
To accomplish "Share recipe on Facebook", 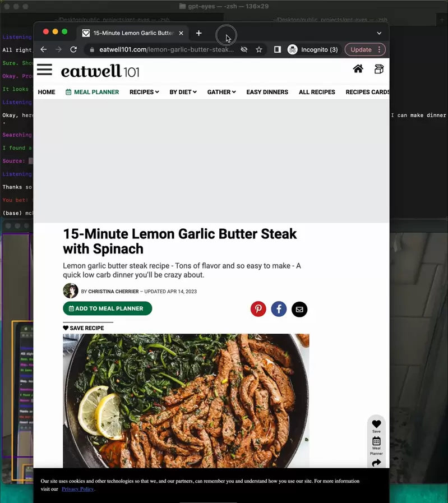I will click(x=279, y=309).
